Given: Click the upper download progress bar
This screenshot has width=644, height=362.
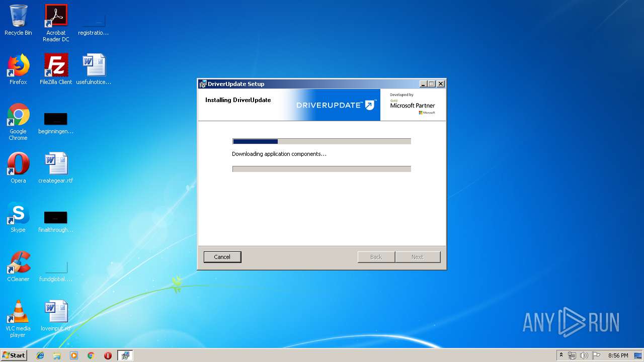Looking at the screenshot, I should tap(321, 141).
